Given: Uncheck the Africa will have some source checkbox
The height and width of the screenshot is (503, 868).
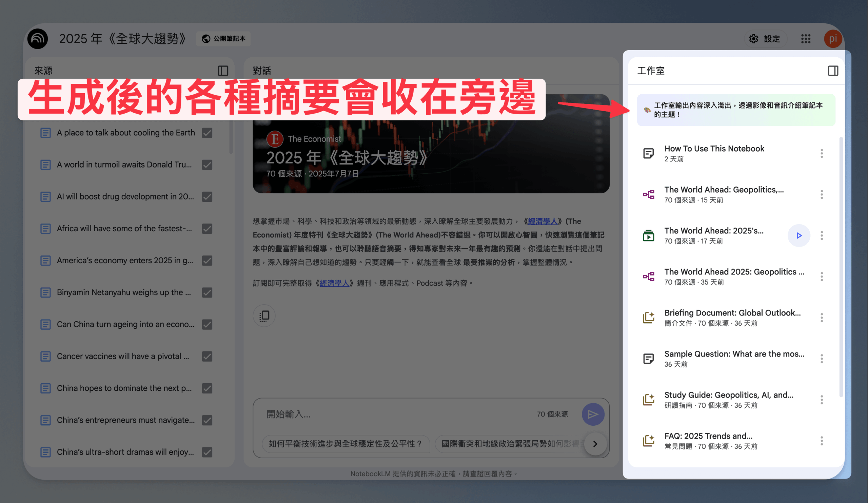Looking at the screenshot, I should (207, 229).
